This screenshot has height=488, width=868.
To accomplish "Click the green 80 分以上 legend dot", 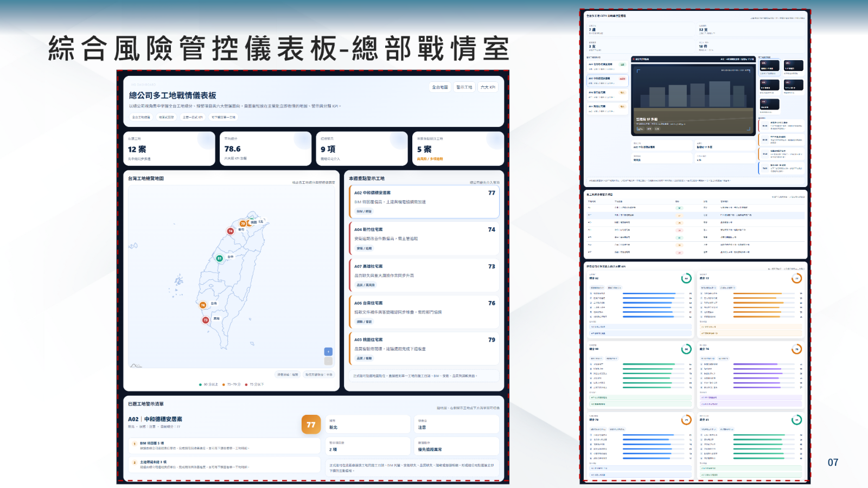I will coord(200,384).
